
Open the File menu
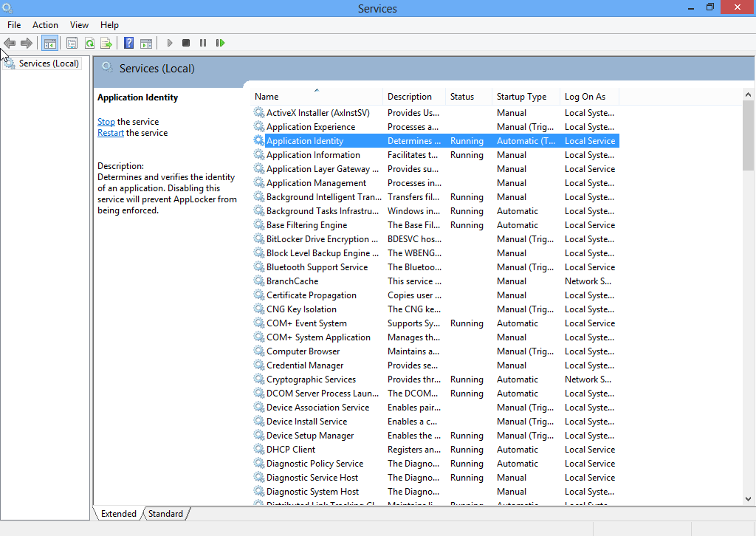coord(14,25)
